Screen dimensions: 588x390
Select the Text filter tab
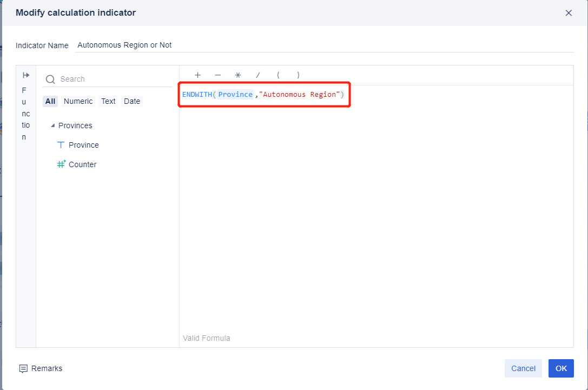click(108, 101)
